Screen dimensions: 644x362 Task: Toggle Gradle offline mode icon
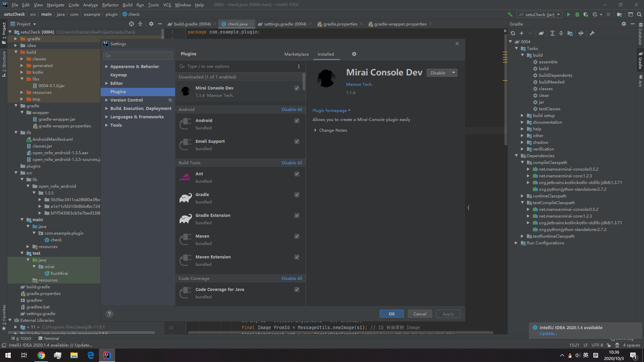581,33
